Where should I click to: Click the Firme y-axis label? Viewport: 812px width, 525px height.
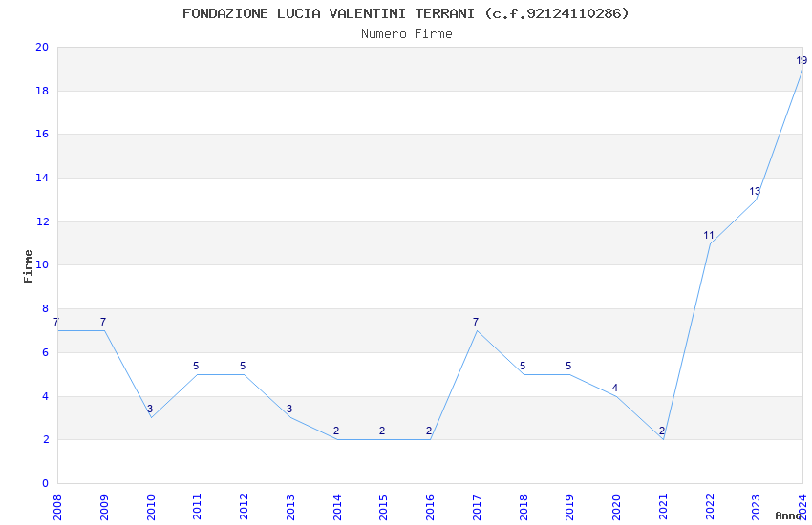28,266
